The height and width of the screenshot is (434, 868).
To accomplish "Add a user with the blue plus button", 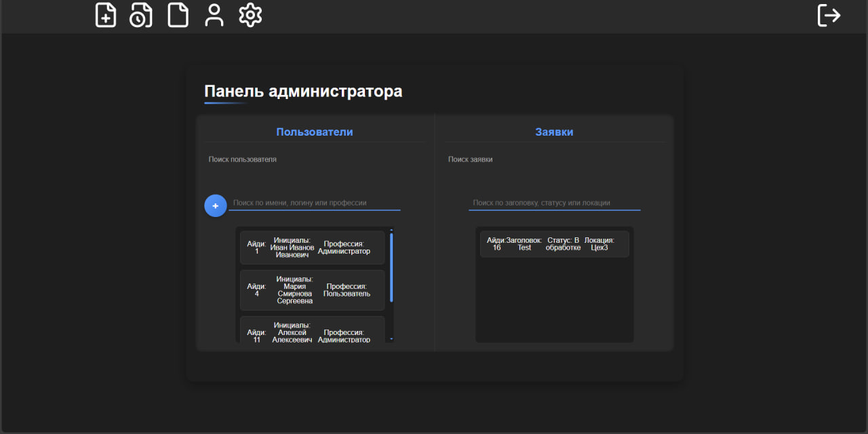I will point(216,205).
